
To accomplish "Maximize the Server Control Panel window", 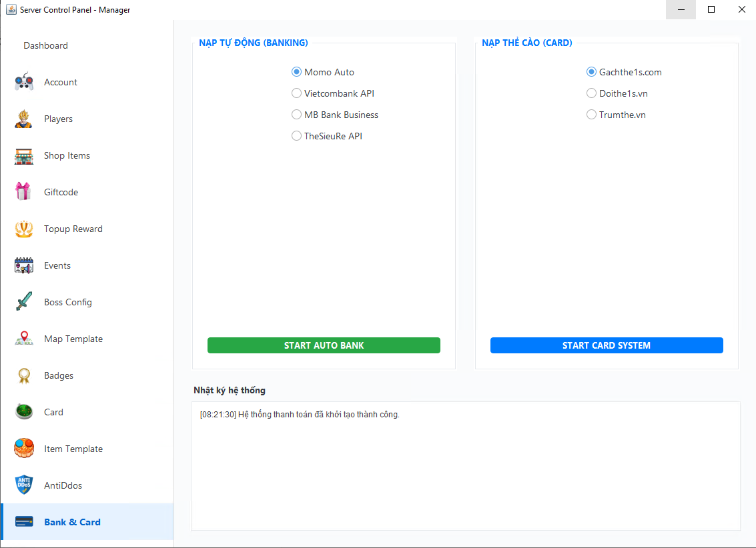I will point(711,9).
